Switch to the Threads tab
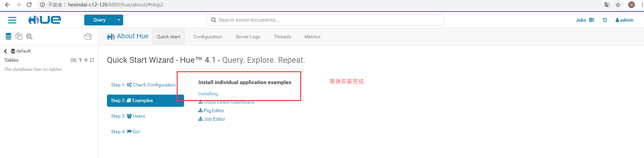The image size is (644, 158). pos(283,37)
